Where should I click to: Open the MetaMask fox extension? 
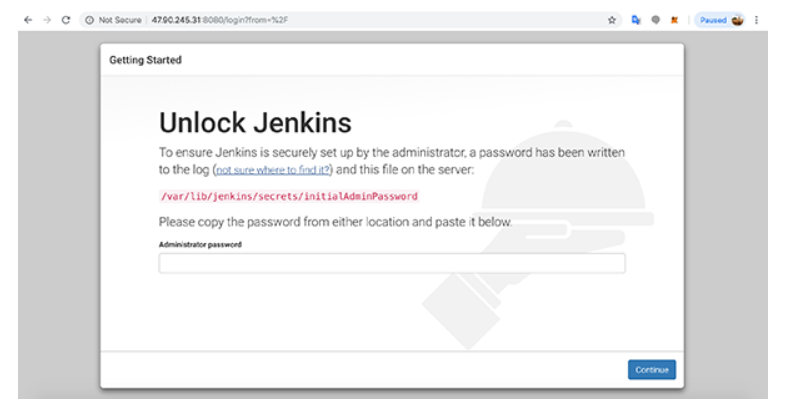[675, 20]
